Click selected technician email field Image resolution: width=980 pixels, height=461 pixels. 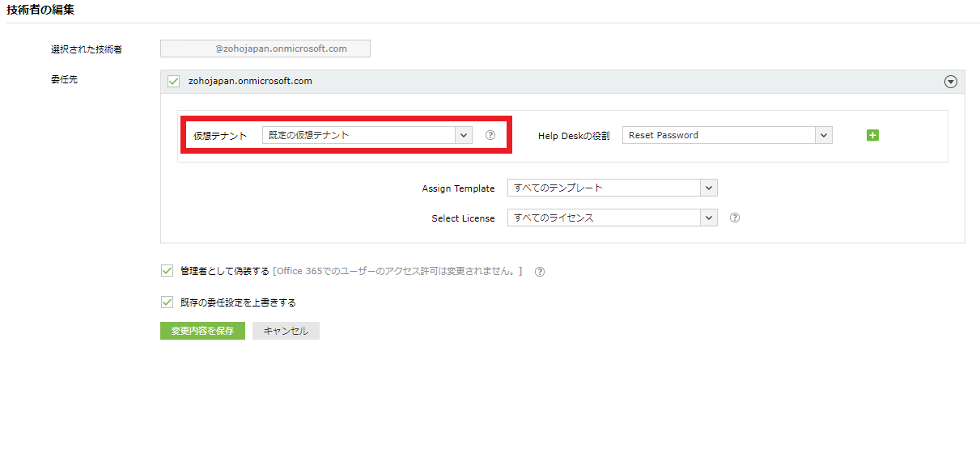click(265, 49)
